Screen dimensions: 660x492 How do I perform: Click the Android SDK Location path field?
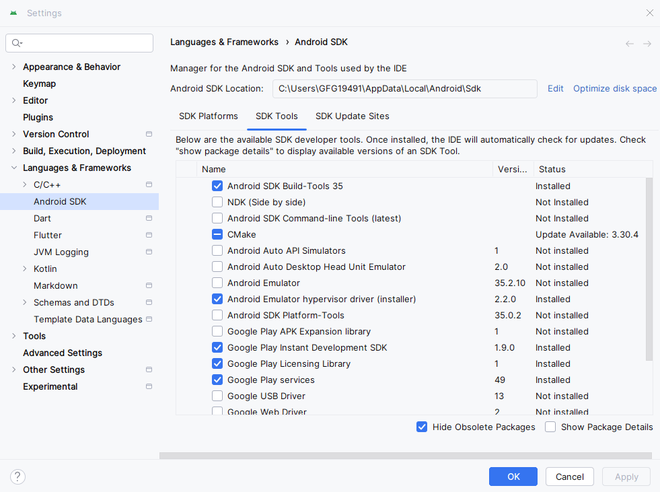(x=405, y=89)
